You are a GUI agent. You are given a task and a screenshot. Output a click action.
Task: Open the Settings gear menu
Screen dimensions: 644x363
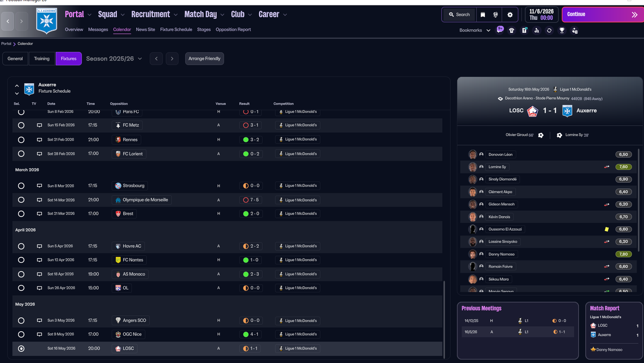(510, 15)
